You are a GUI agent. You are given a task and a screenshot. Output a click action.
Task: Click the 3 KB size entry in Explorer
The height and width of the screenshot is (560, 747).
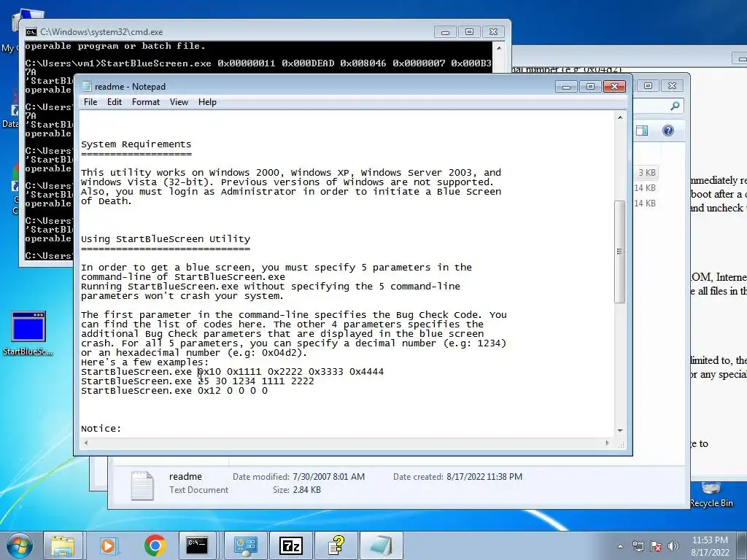click(646, 173)
